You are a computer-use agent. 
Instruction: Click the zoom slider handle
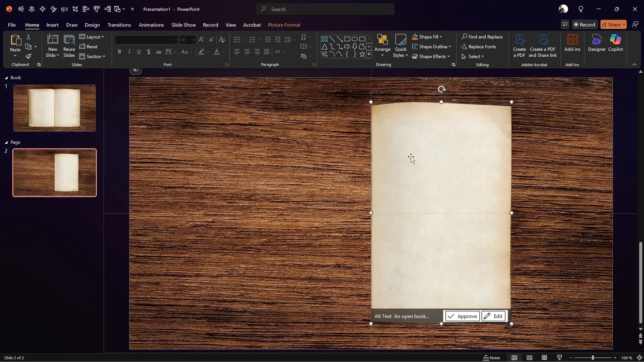tap(593, 358)
